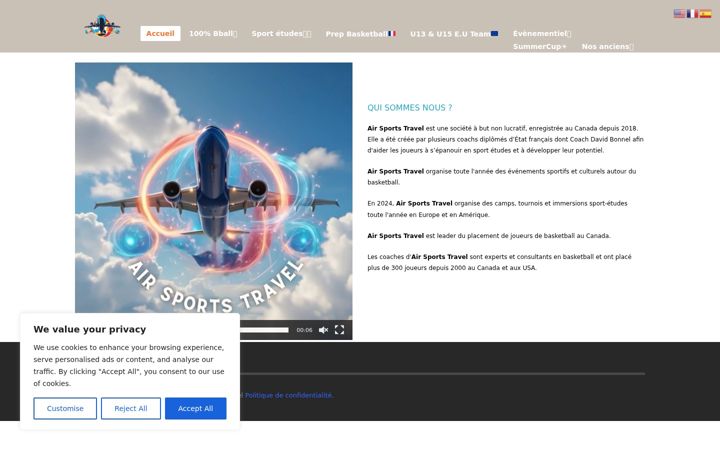
Task: Mute the video with speaker icon
Action: pos(323,330)
